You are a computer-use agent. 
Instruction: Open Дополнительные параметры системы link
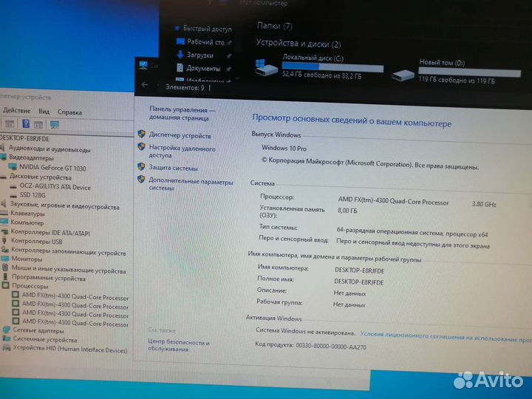tap(191, 184)
